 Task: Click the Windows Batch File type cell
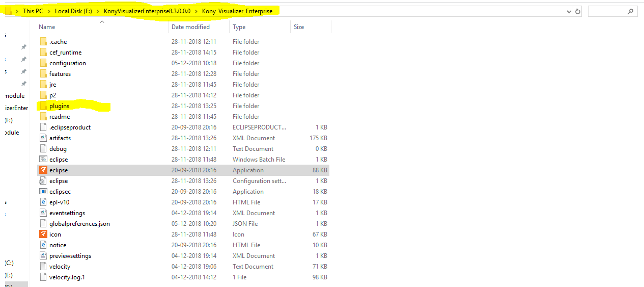(x=259, y=160)
